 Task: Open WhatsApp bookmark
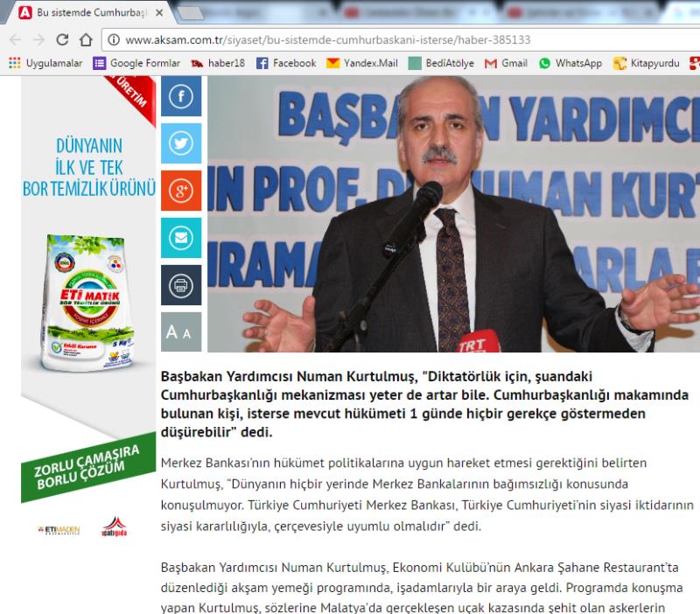[570, 63]
